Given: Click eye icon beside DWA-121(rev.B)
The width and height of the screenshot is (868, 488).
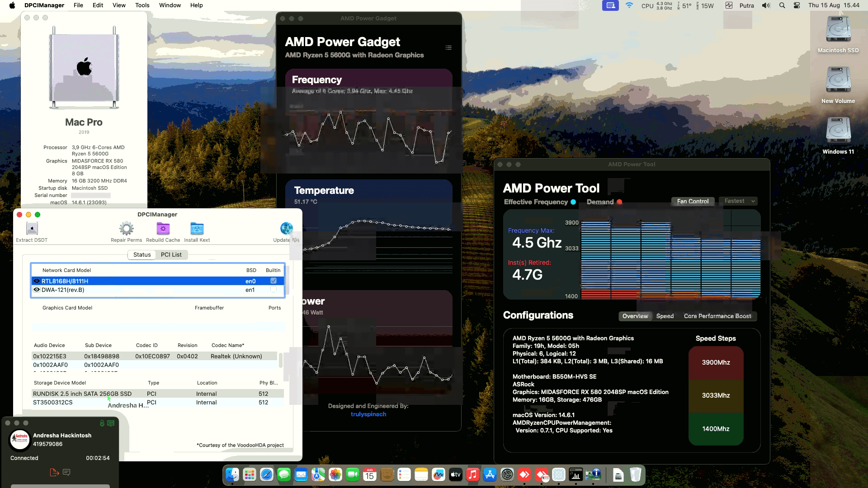Looking at the screenshot, I should click(x=37, y=290).
